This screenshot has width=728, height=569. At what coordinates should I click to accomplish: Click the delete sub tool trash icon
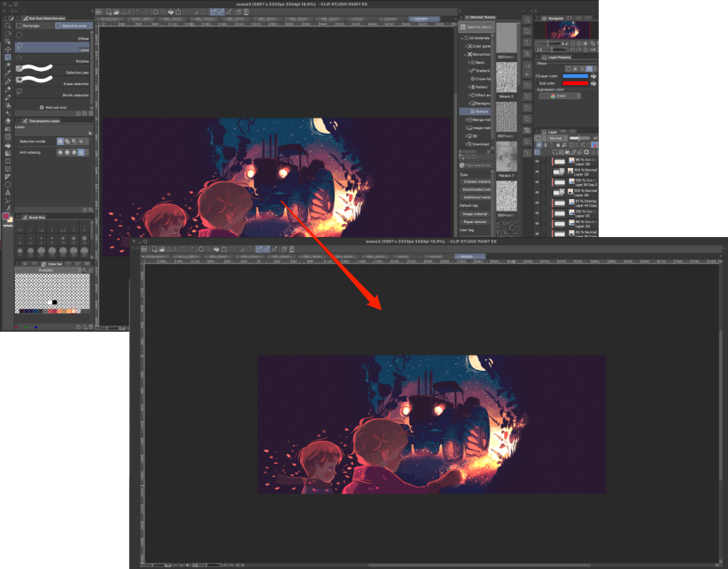point(90,113)
